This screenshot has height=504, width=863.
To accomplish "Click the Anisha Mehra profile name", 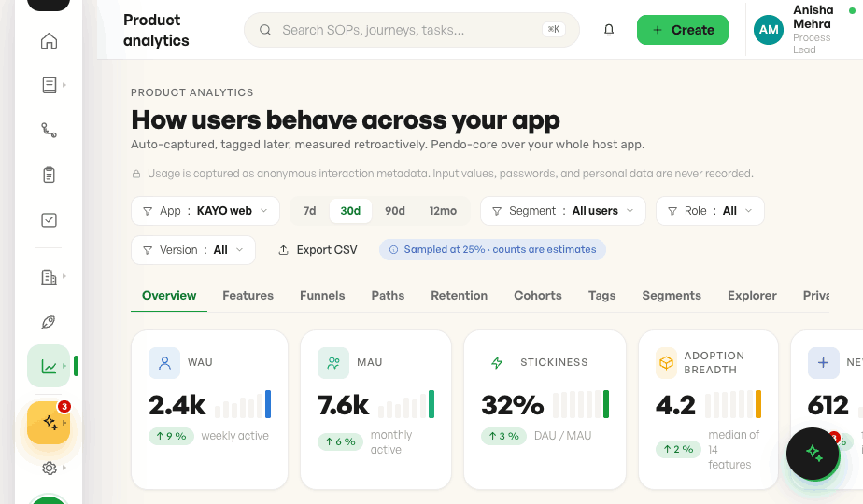I will tap(813, 17).
